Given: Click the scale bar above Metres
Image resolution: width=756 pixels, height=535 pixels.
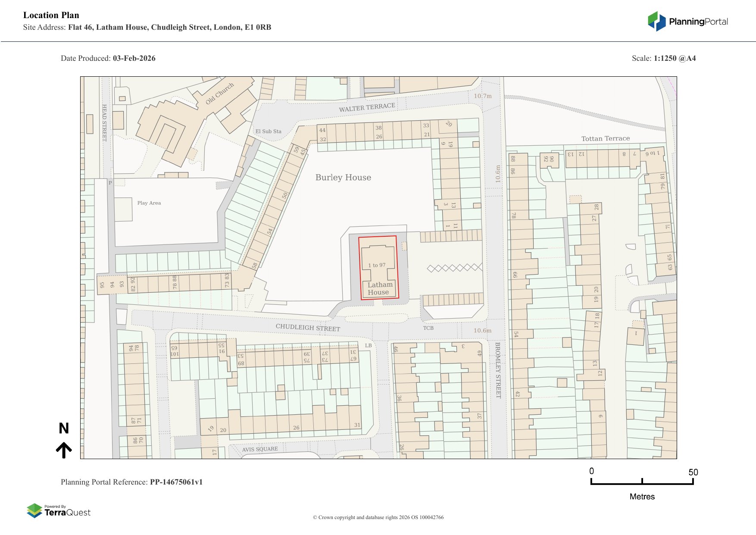Looking at the screenshot, I should 642,482.
